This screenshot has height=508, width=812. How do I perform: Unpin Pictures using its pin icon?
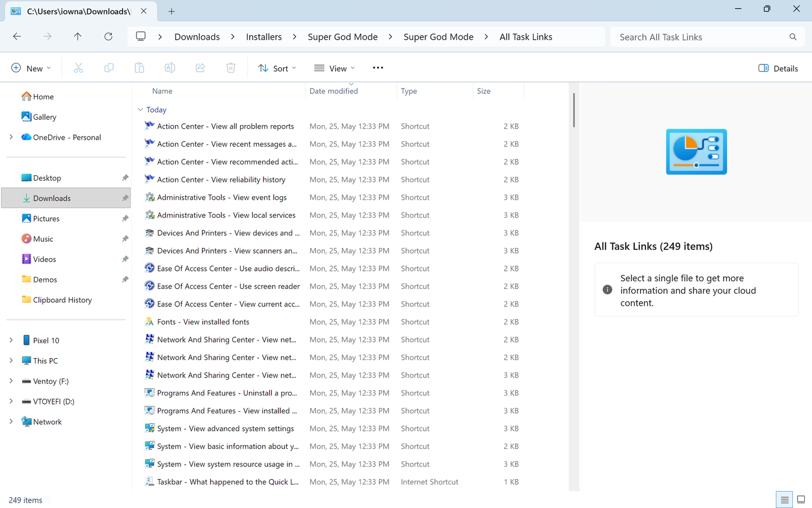125,218
